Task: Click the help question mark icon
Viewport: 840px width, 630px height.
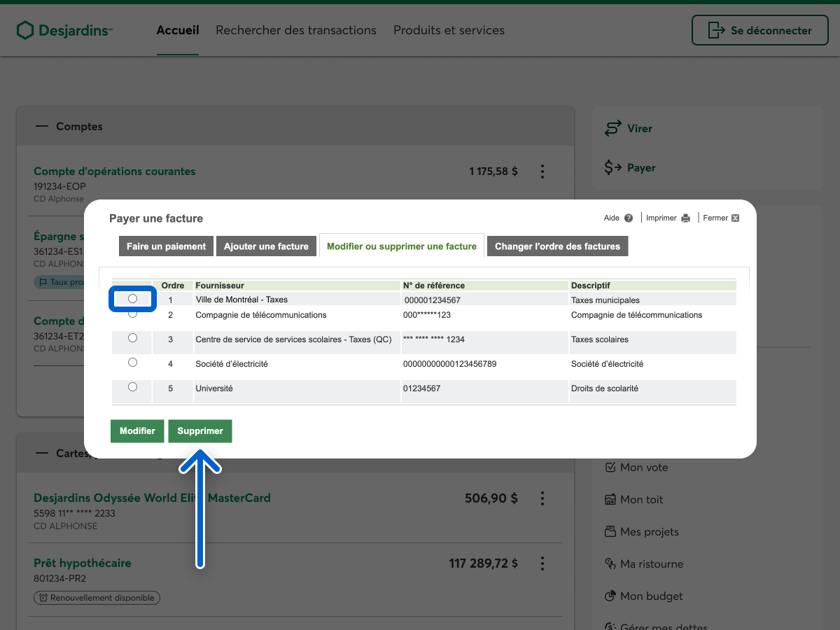Action: click(629, 218)
